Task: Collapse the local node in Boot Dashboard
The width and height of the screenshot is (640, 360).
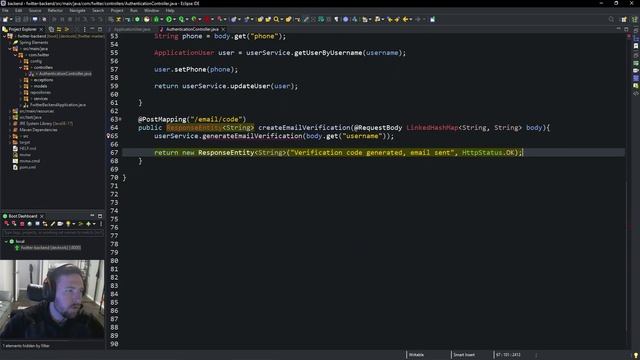Action: pos(6,242)
